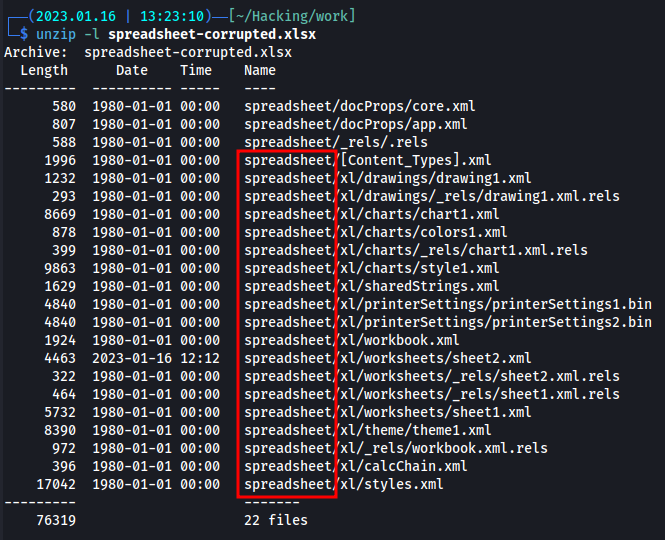Select the 22 files summary text

pos(276,520)
